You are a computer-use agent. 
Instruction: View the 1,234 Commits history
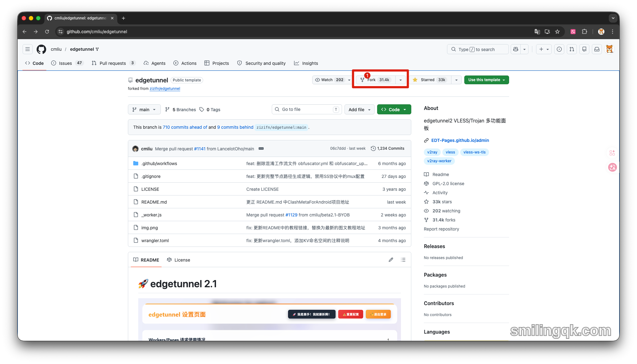pyautogui.click(x=387, y=148)
